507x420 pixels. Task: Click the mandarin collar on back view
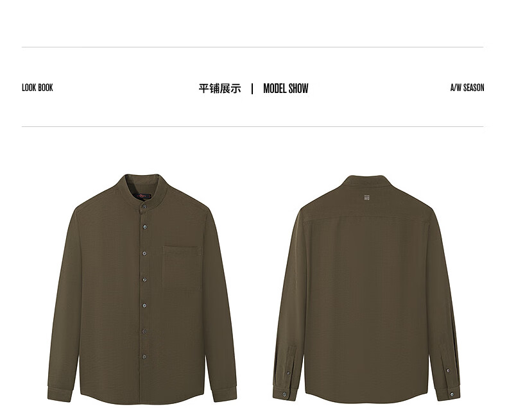pyautogui.click(x=366, y=181)
